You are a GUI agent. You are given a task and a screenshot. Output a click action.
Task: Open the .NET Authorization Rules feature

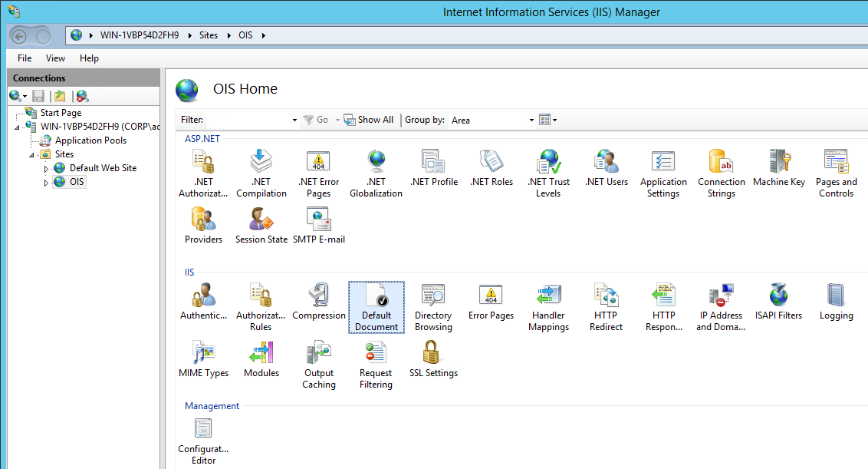coord(203,173)
